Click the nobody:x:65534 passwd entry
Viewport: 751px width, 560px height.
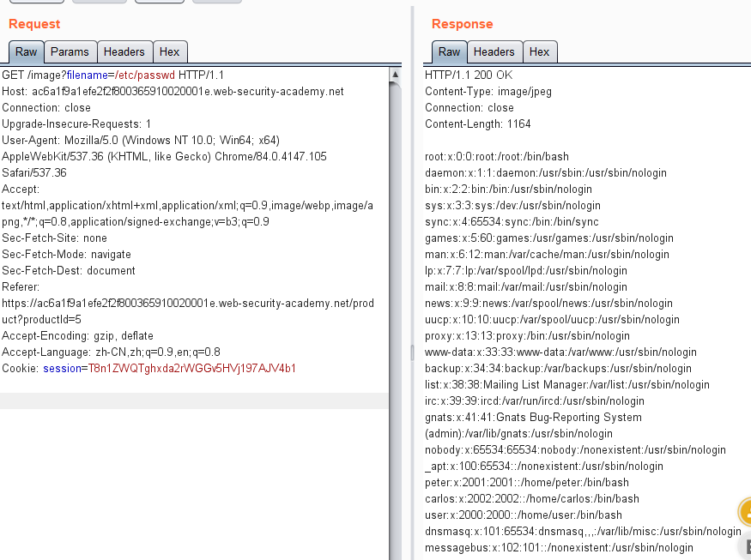[x=575, y=449]
